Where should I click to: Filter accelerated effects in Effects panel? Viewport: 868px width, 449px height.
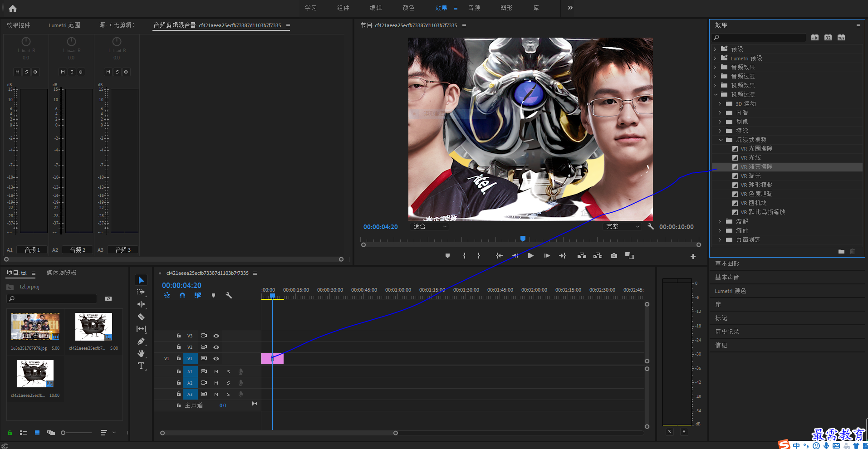[815, 38]
